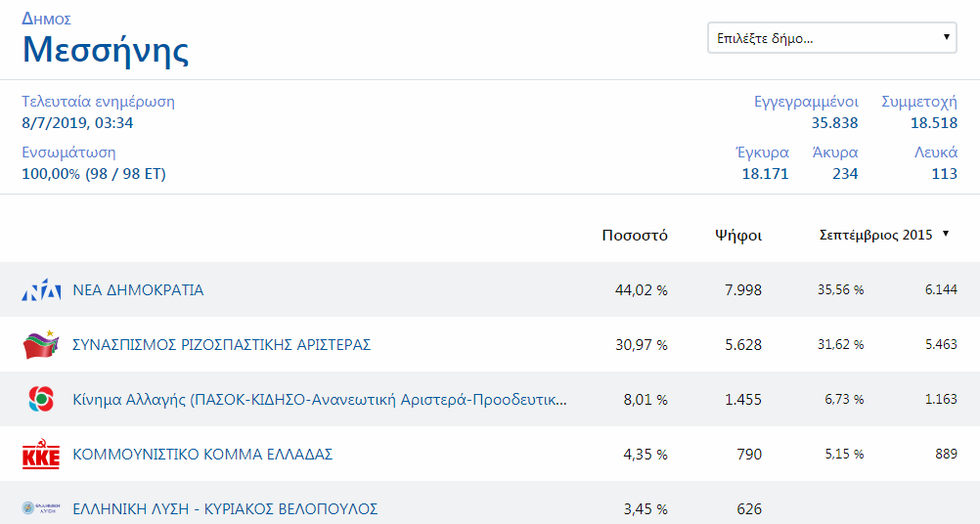This screenshot has height=524, width=980.
Task: Open the ΝΕΑ ΔΗΜΟΚΡΑΤΙΑ party link
Action: (x=138, y=290)
